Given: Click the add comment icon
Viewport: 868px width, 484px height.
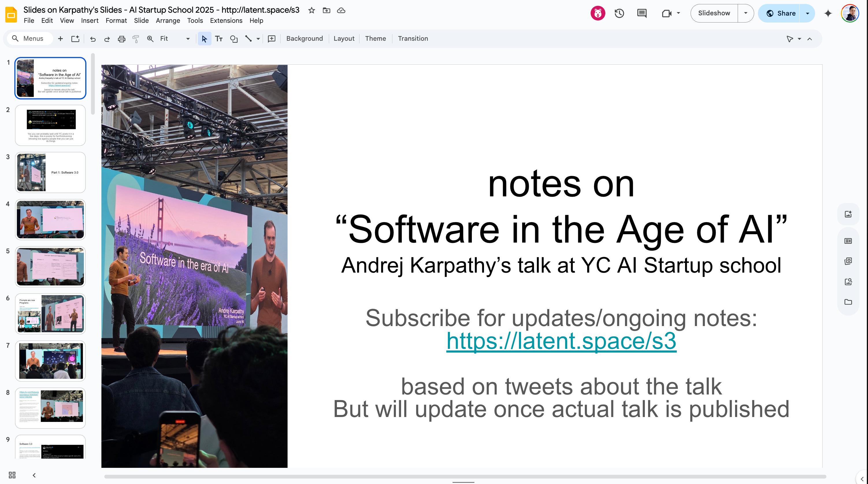Looking at the screenshot, I should point(272,39).
